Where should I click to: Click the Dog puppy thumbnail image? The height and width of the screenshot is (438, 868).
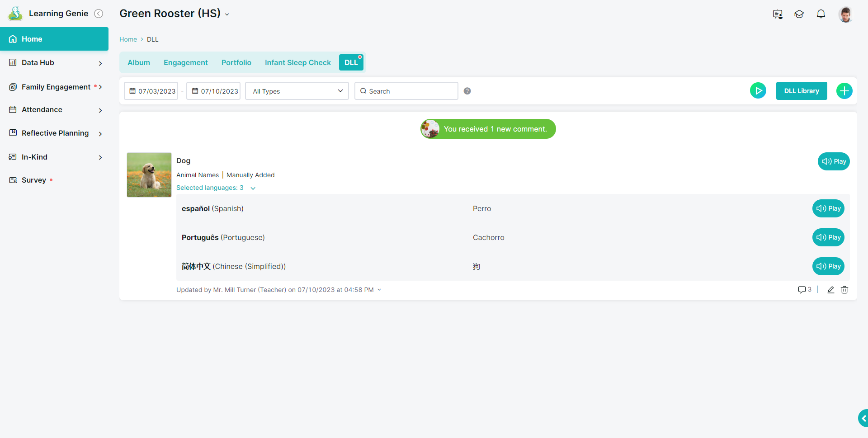pyautogui.click(x=149, y=175)
